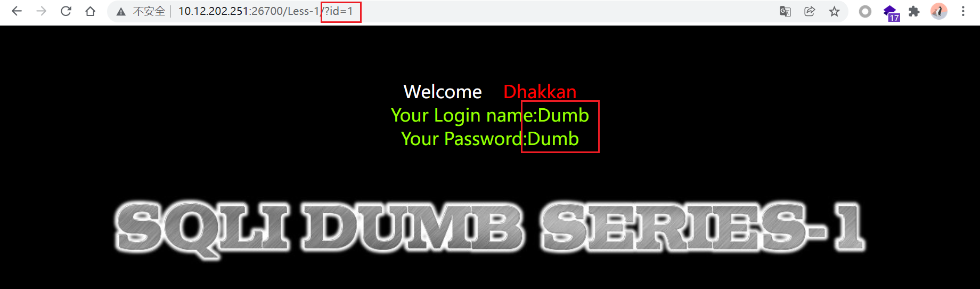Click the grey circle extension icon
980x289 pixels.
(865, 11)
